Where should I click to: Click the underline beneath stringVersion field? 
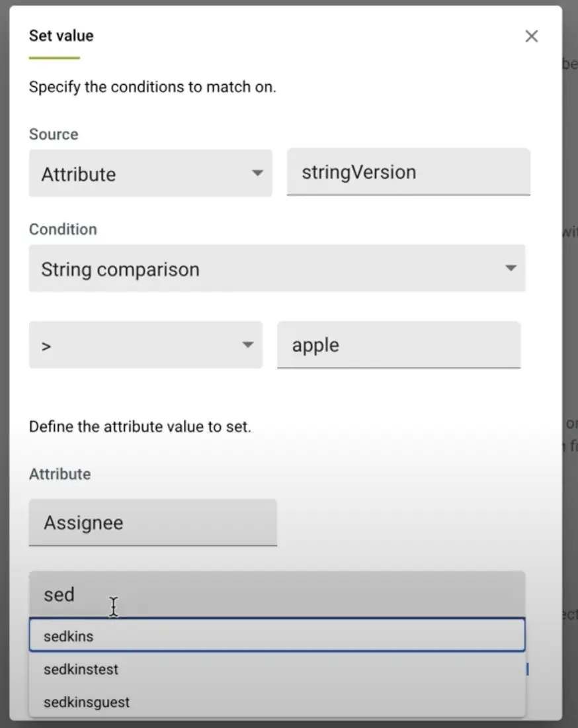coord(408,194)
